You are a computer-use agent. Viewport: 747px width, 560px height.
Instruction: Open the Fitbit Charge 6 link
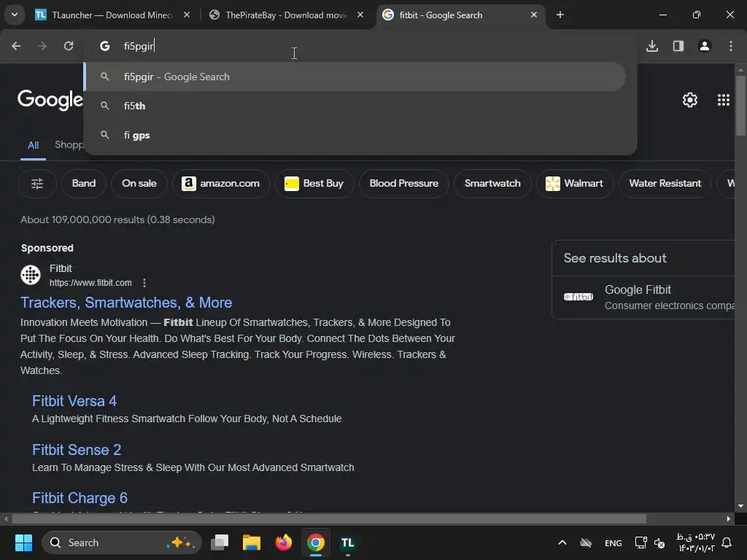coord(80,498)
